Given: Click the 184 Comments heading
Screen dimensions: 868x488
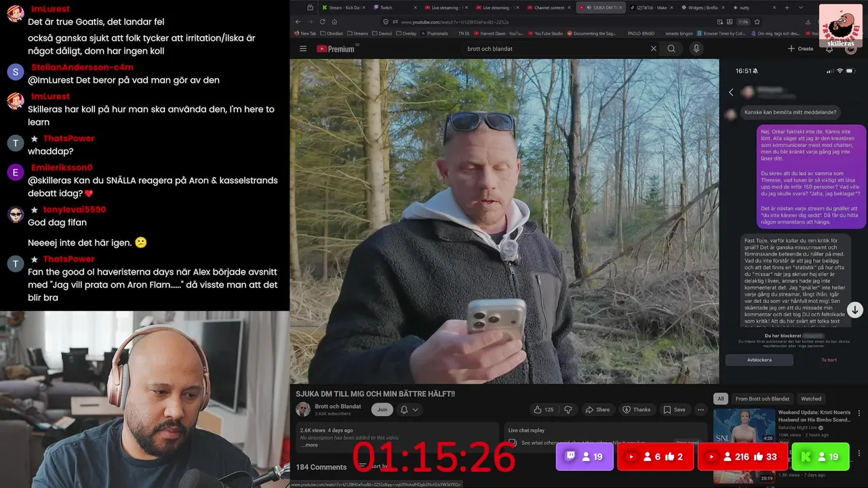Looking at the screenshot, I should click(x=321, y=466).
